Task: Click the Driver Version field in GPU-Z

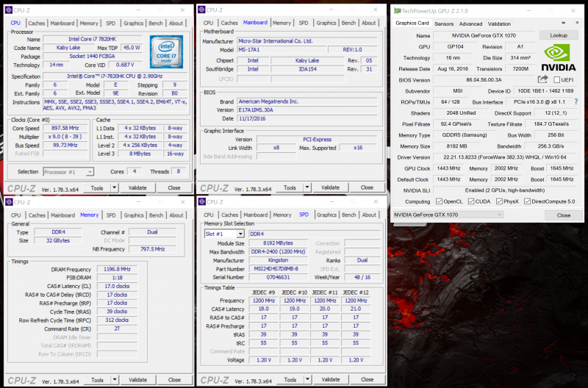Action: pos(505,157)
